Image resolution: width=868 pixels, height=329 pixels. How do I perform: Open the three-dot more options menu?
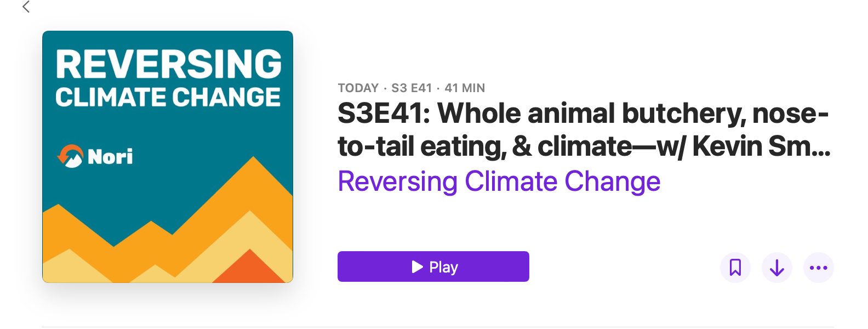point(818,268)
